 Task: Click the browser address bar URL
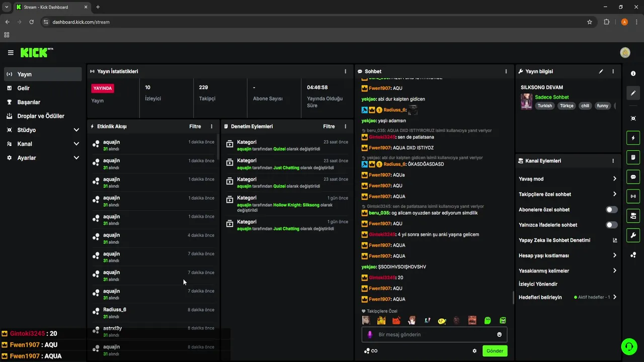tap(81, 22)
